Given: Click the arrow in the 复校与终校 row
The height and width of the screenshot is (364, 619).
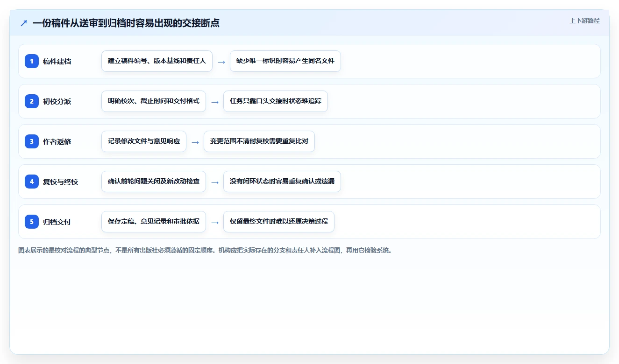Looking at the screenshot, I should (x=215, y=182).
